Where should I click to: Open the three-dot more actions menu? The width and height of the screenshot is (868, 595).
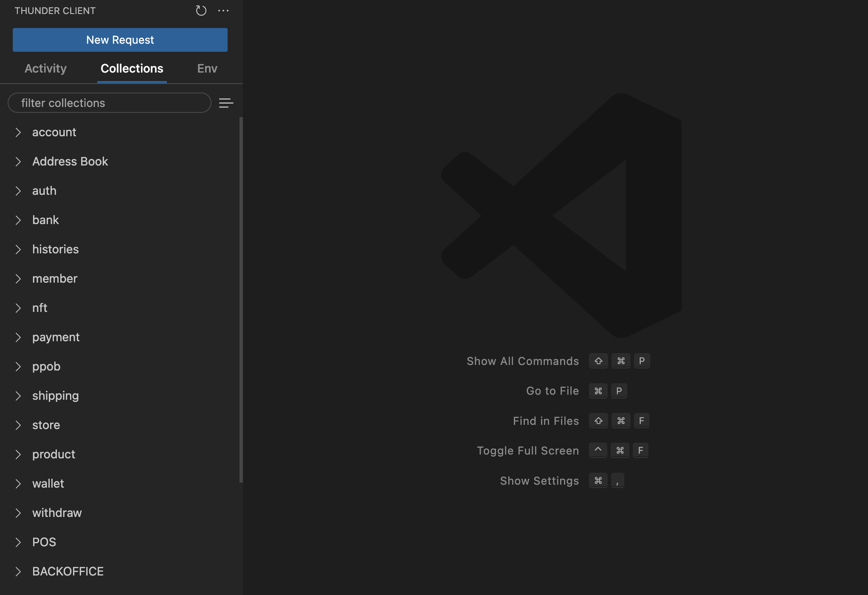coord(223,11)
